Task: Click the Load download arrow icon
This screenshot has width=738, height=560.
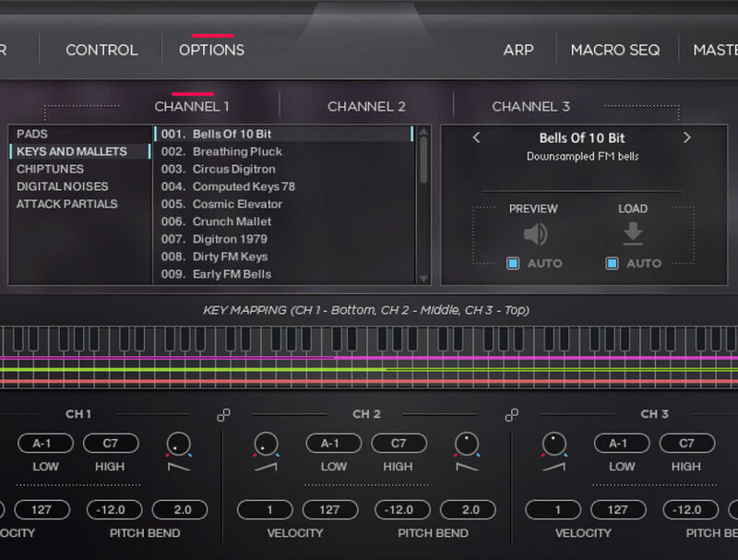Action: coord(633,234)
